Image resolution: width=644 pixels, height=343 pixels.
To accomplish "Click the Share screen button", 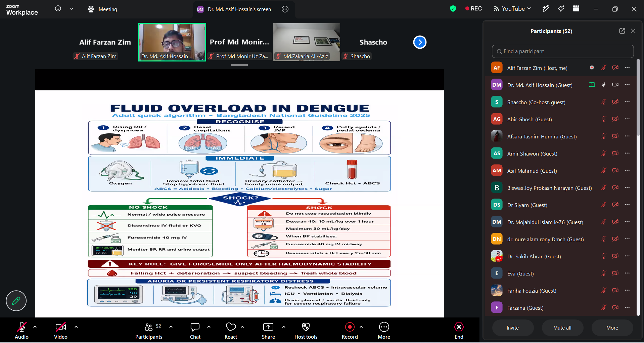I will (268, 331).
